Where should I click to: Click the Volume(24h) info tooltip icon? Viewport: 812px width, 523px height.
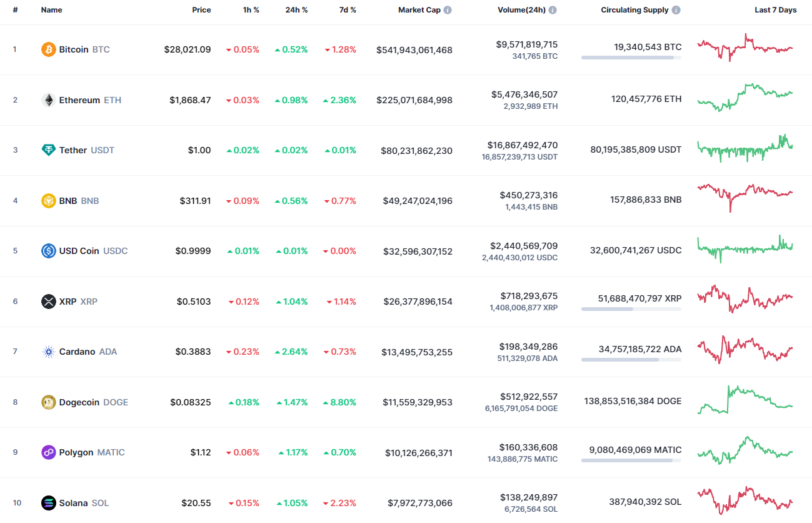tap(554, 9)
